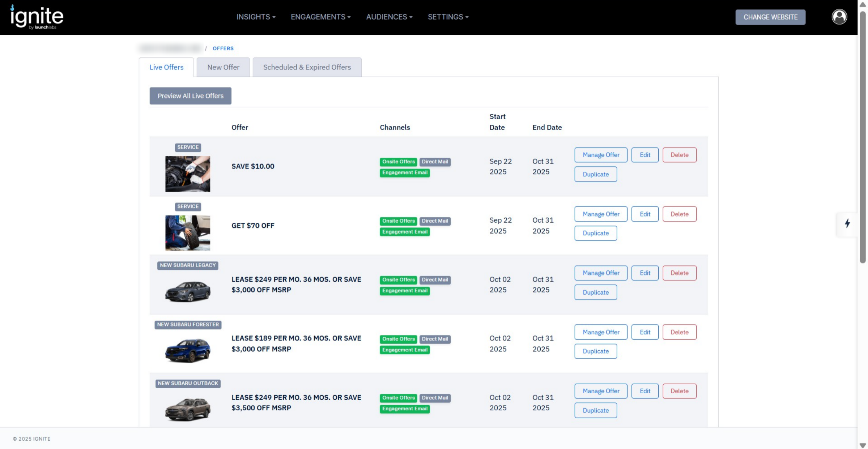
Task: Click the Ignite logo
Action: 37,17
